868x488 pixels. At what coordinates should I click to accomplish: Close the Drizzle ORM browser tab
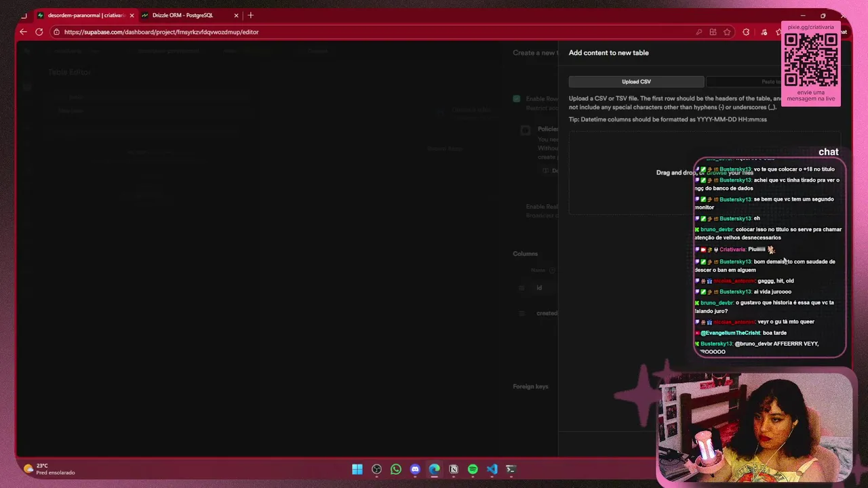[x=237, y=15]
